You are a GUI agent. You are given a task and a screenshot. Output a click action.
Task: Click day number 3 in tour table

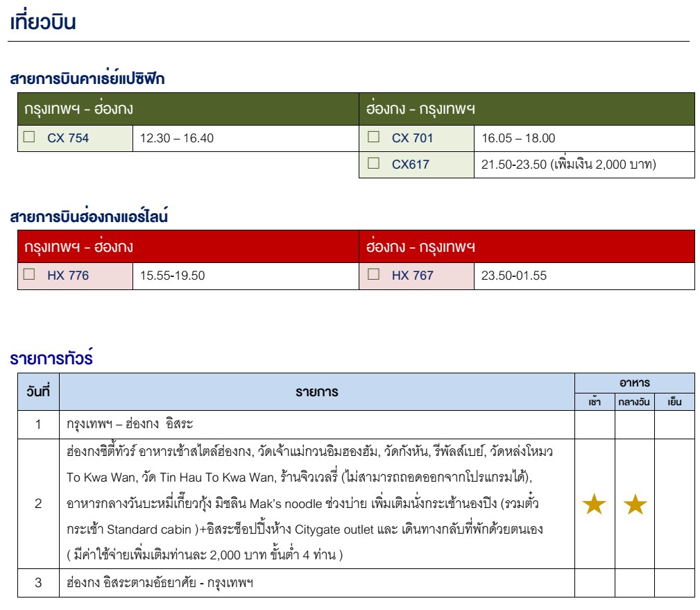click(x=38, y=583)
